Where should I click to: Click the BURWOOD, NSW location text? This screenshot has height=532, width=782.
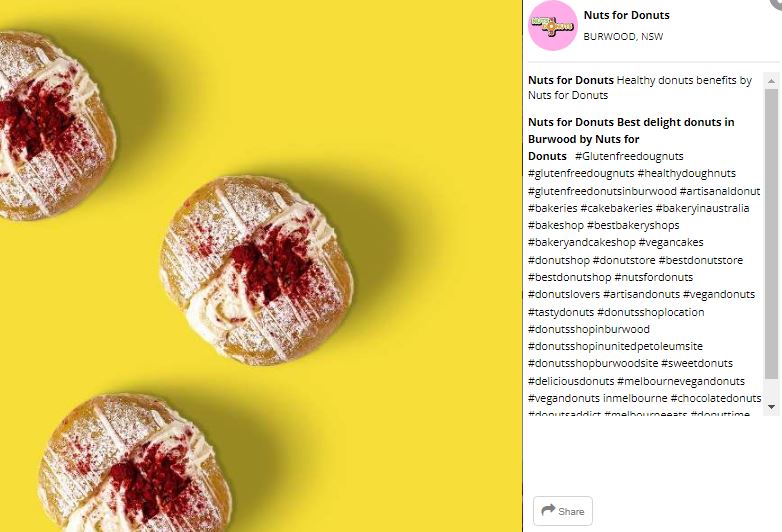point(623,36)
